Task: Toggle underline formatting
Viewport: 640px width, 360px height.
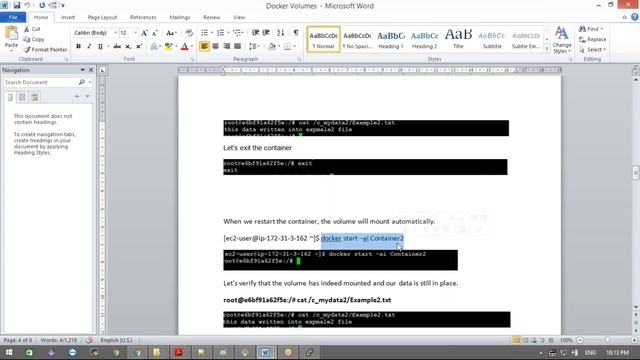Action: click(x=100, y=47)
